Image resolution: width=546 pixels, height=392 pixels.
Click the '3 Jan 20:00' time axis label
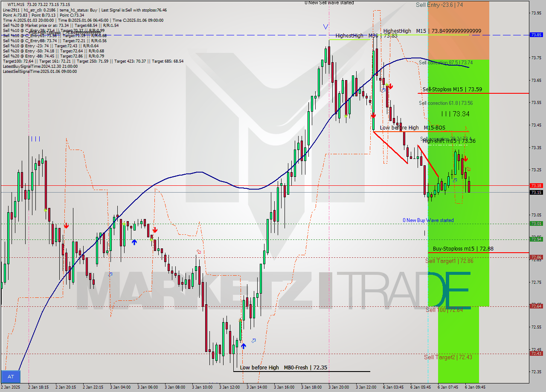(339, 387)
